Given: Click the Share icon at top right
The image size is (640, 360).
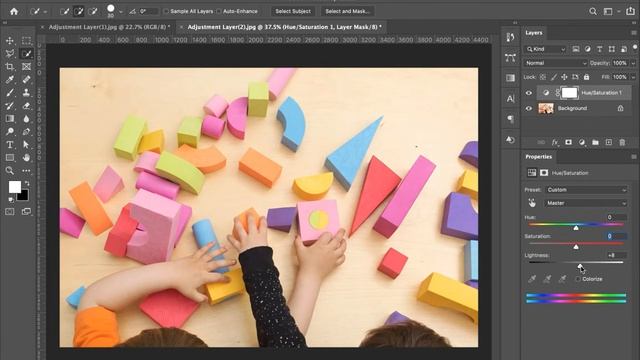Looking at the screenshot, I should pos(630,11).
